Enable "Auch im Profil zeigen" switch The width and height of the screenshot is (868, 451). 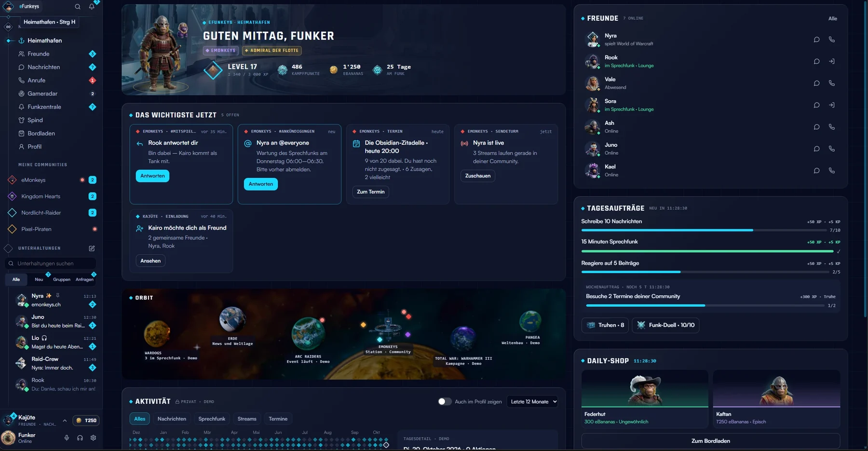[x=445, y=402]
